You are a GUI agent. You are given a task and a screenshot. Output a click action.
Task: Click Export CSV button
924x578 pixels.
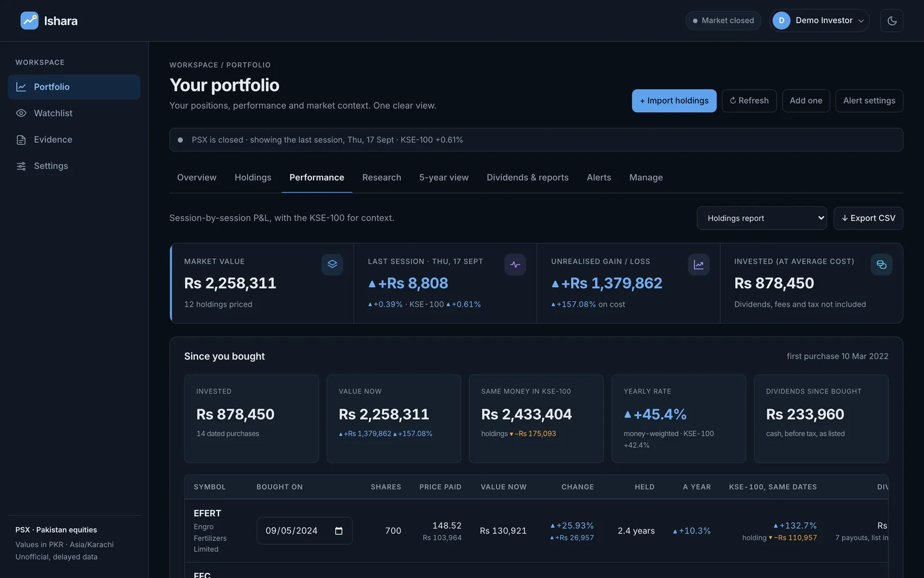click(868, 218)
